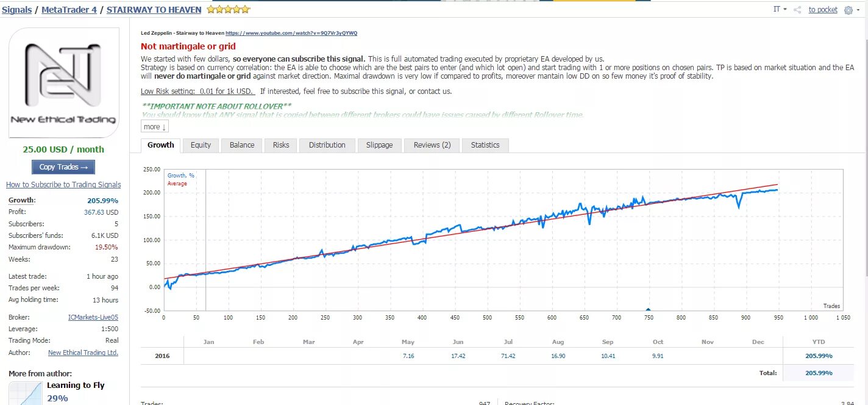868x405 pixels.
Task: Click the Aug monthly return 16.90
Action: pos(558,356)
